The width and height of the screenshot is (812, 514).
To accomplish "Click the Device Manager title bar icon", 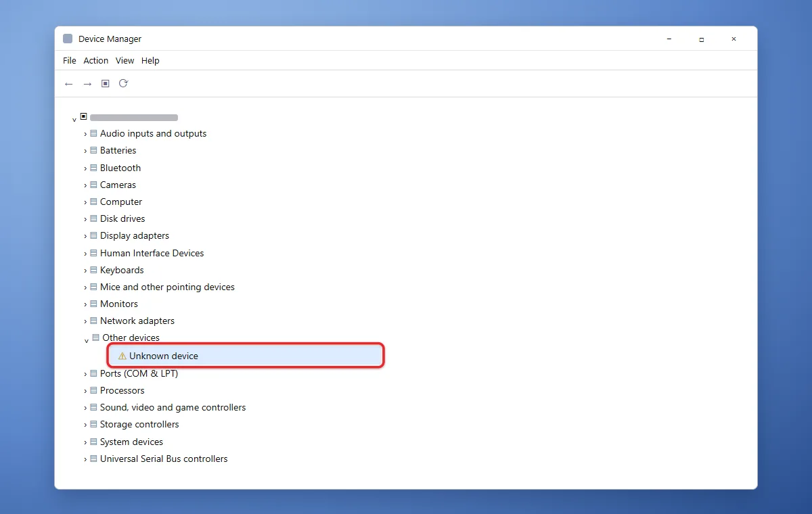I will (x=68, y=39).
